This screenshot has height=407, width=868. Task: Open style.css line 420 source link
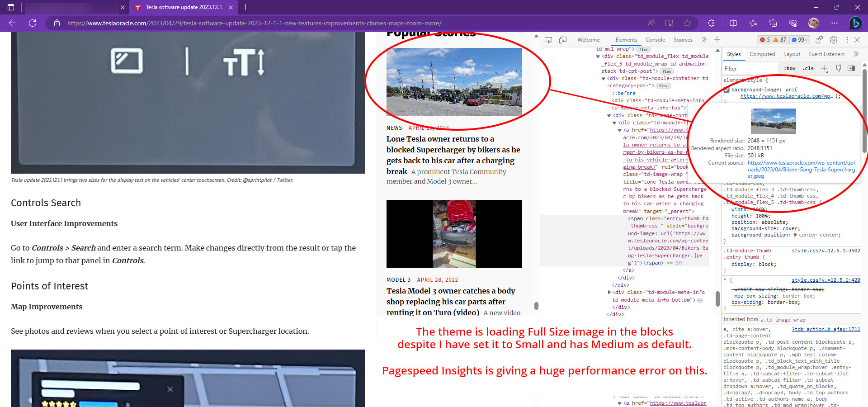click(x=826, y=280)
